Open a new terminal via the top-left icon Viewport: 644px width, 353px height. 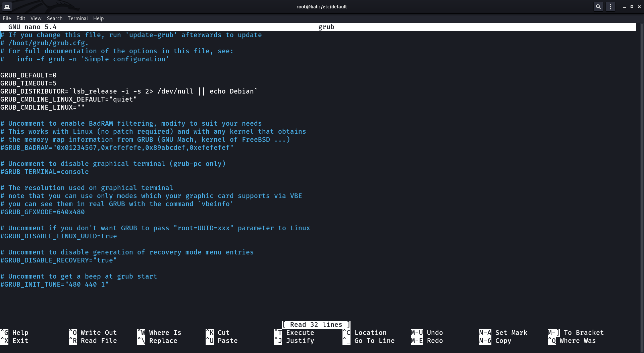tap(7, 6)
